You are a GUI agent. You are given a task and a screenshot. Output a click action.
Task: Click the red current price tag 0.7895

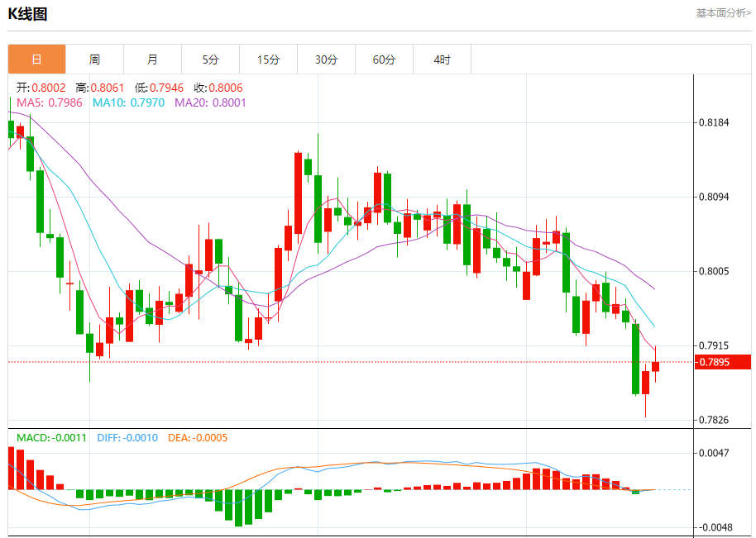tap(723, 362)
